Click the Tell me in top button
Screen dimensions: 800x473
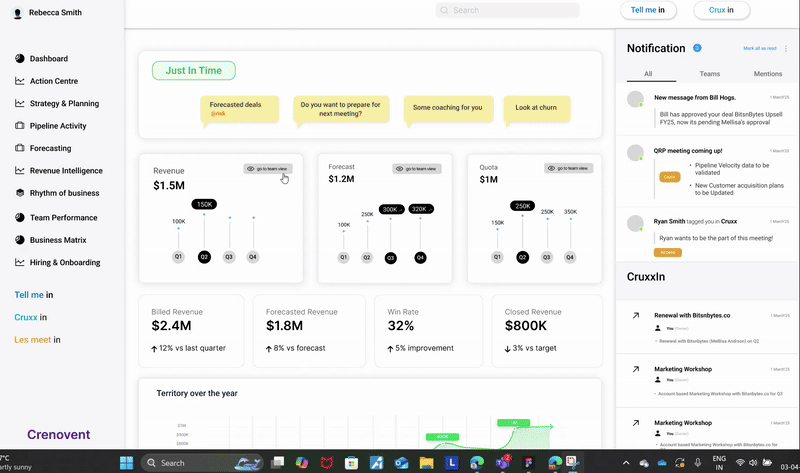pyautogui.click(x=648, y=10)
